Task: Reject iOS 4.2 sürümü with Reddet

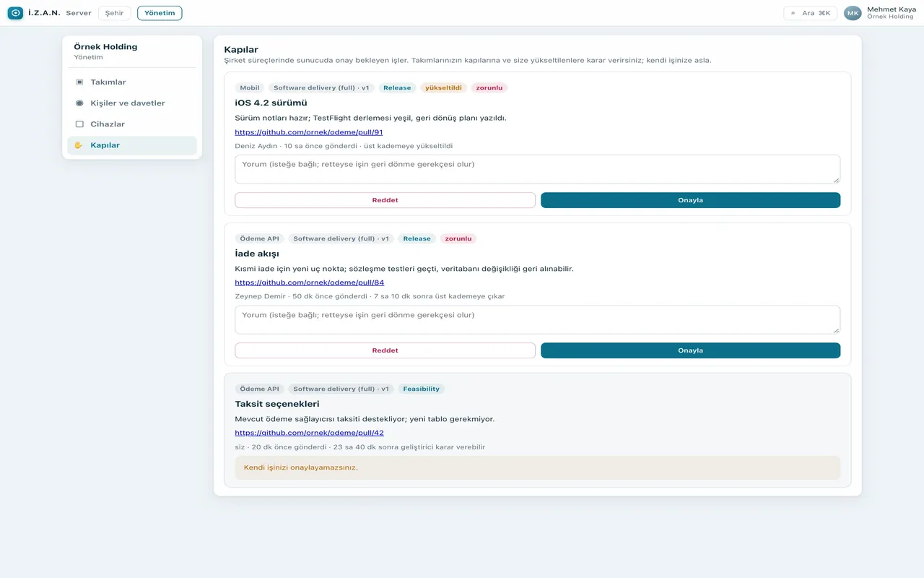Action: [x=385, y=200]
